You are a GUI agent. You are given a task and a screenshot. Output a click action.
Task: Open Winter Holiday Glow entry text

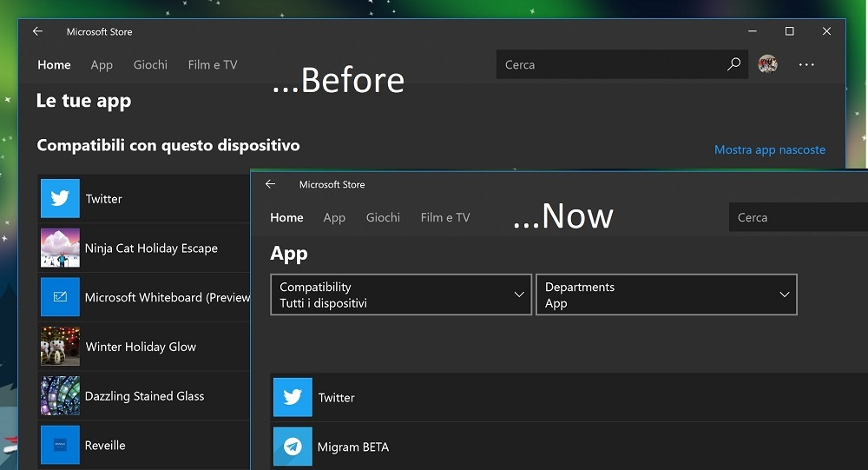141,347
